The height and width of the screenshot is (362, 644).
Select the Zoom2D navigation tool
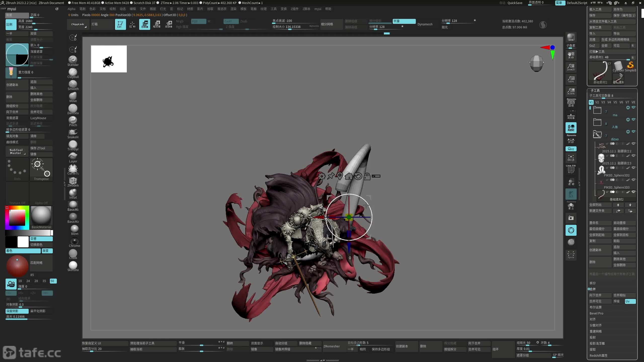coord(571,67)
